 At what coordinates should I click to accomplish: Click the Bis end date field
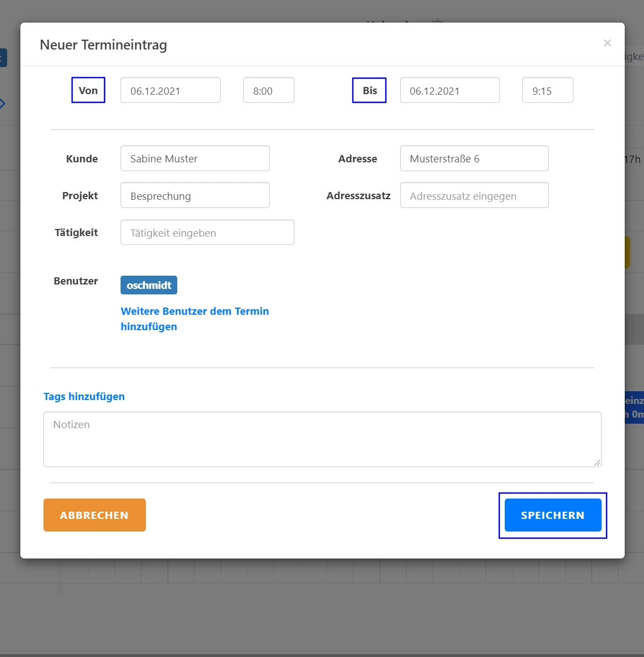[449, 90]
